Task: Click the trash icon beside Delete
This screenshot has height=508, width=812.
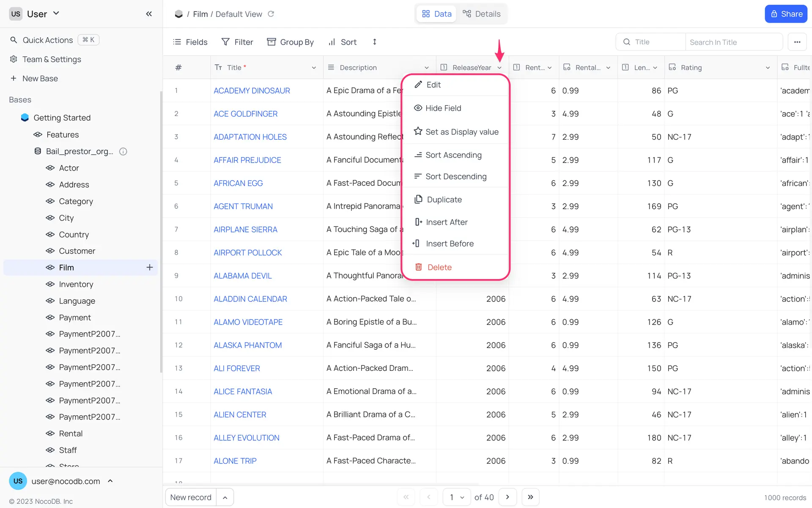Action: pos(418,267)
